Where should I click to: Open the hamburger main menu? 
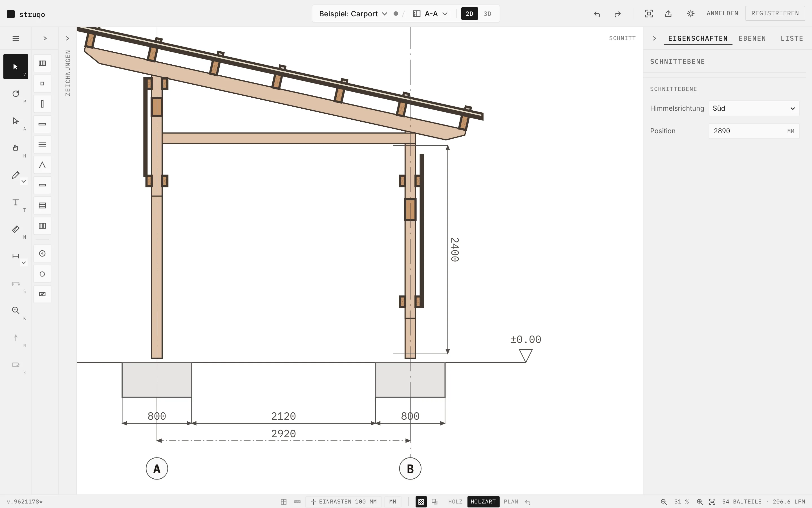pos(16,38)
